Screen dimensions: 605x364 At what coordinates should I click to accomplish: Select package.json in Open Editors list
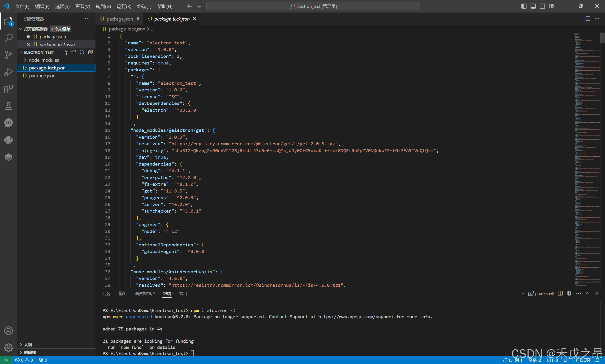click(x=56, y=37)
